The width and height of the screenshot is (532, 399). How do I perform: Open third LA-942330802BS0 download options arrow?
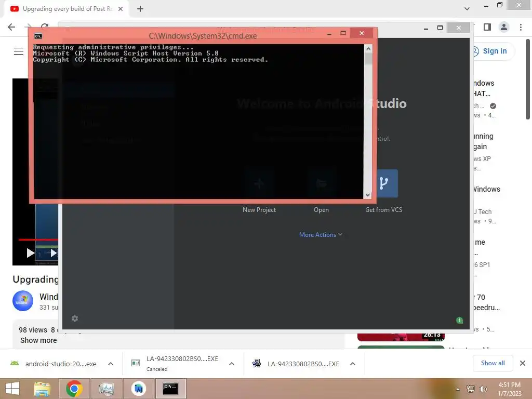[353, 364]
